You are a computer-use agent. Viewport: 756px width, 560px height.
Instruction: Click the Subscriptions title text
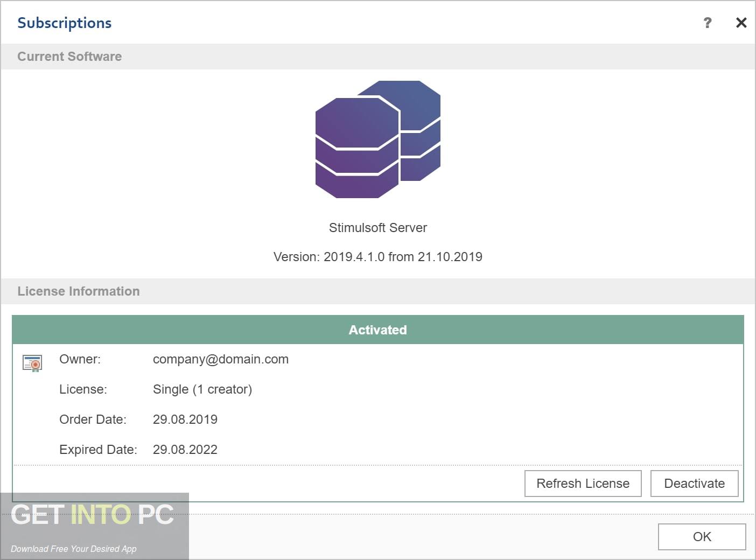coord(65,23)
